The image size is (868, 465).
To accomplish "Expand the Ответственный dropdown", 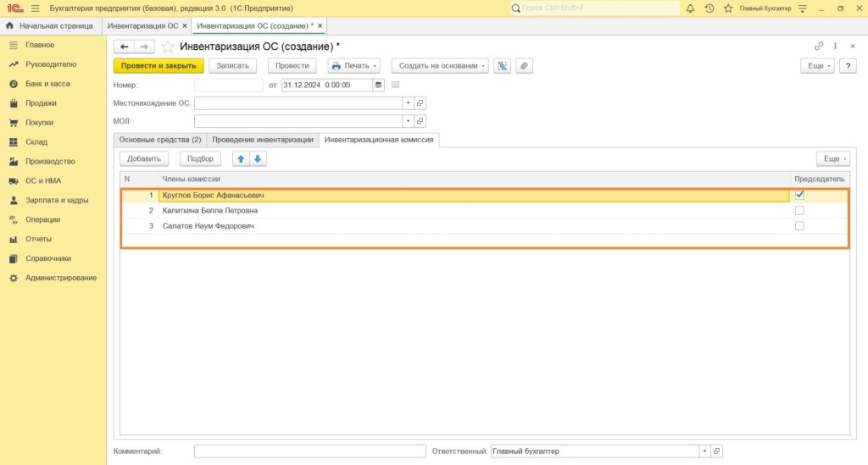I will [x=704, y=451].
